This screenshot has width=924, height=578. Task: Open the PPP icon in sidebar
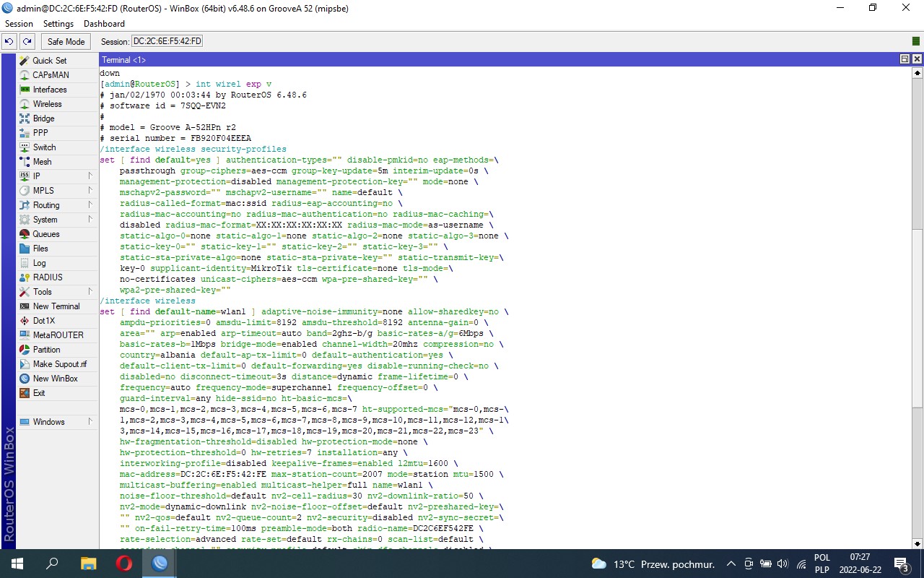[x=25, y=133]
